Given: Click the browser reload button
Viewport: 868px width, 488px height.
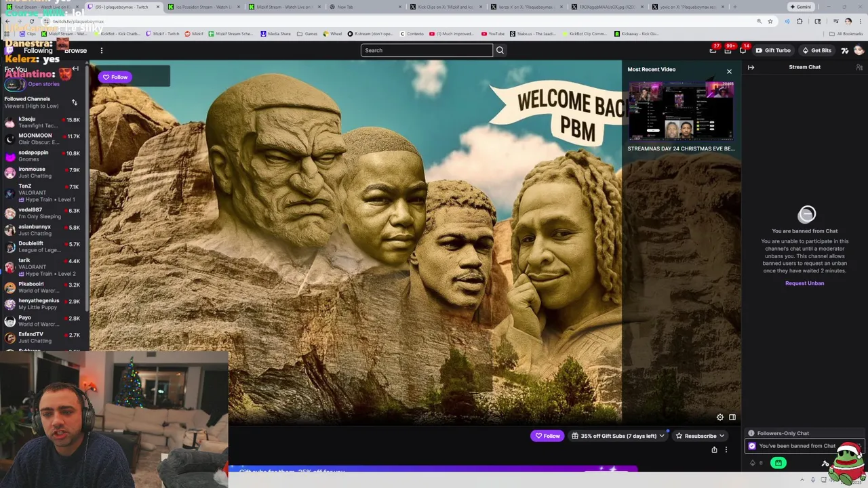Looking at the screenshot, I should point(31,21).
